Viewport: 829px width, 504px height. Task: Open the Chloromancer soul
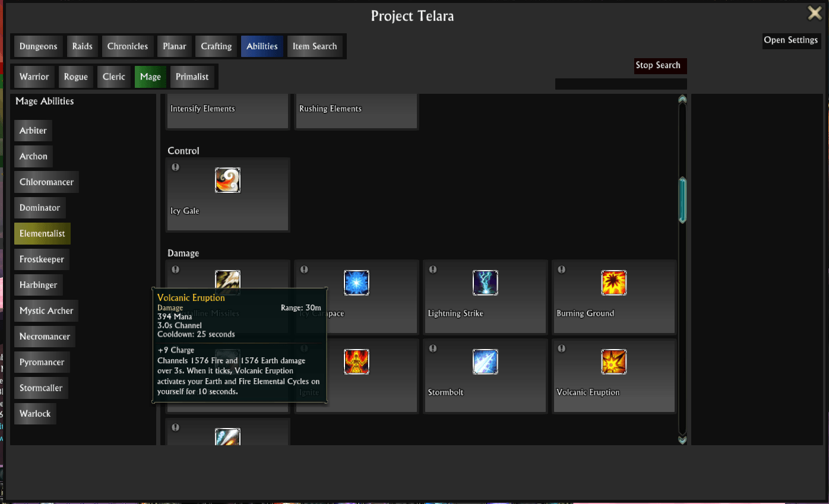[x=46, y=182]
